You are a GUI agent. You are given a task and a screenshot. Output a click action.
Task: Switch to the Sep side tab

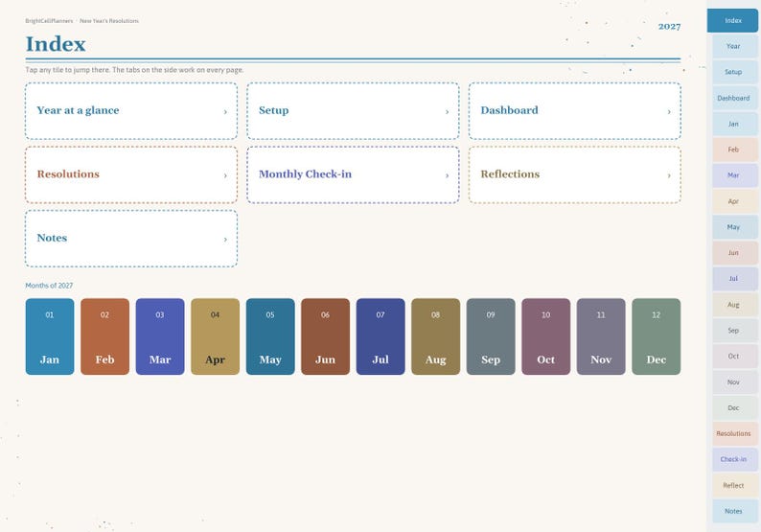coord(735,330)
